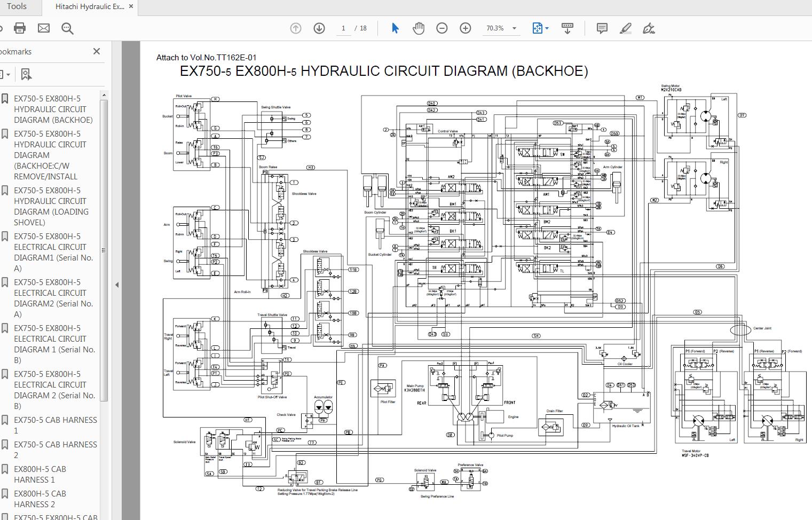
Task: Open bookmark EX750-5 CAB HARNESS 1
Action: pos(56,426)
